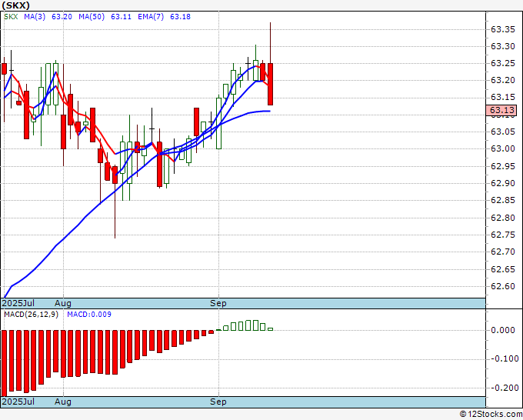
Task: Click the current price tag 63.13
Action: [501, 110]
